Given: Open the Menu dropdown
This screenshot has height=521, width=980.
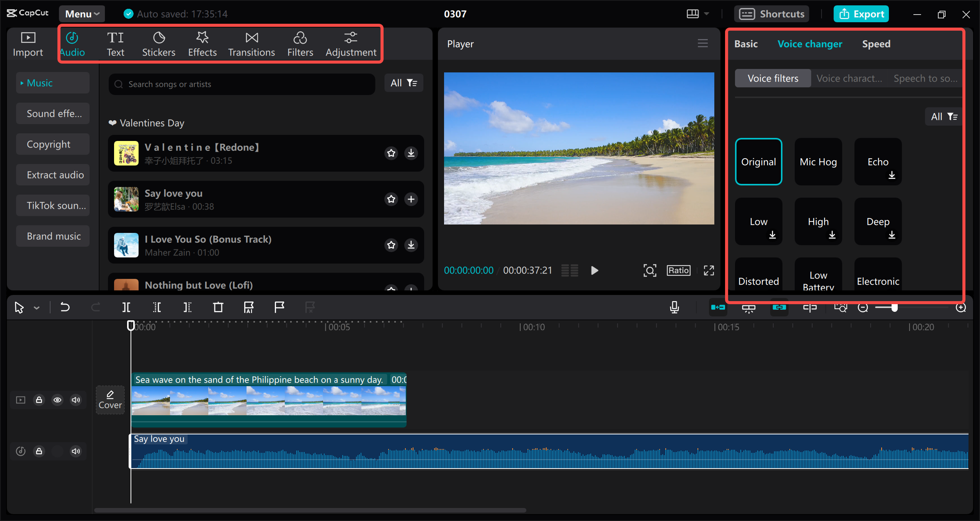Looking at the screenshot, I should 82,13.
